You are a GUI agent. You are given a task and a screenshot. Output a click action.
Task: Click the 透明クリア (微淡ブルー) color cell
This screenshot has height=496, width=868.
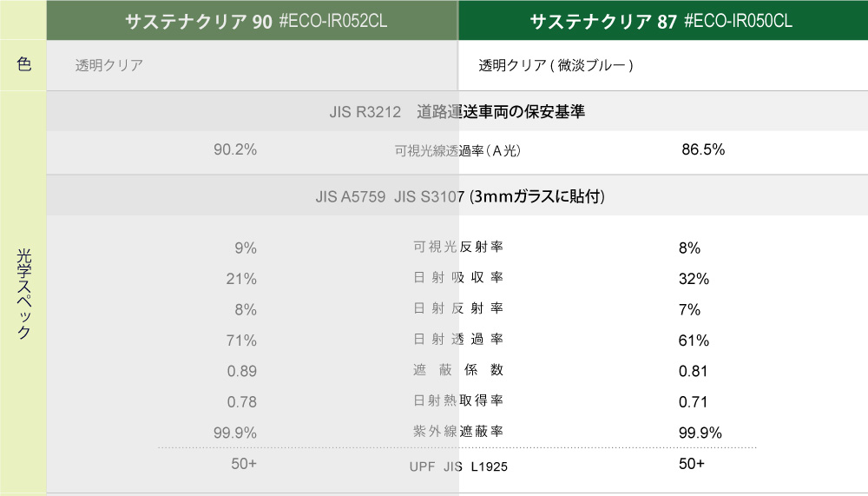[556, 65]
